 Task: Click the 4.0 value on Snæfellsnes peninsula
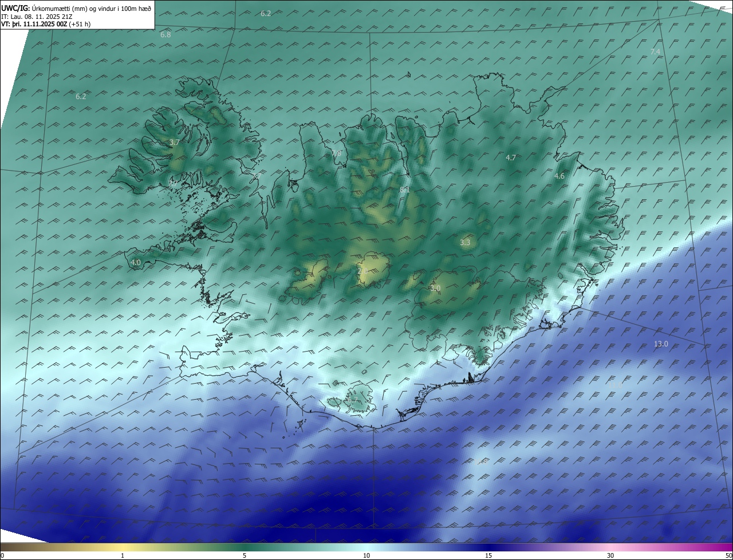coord(136,263)
